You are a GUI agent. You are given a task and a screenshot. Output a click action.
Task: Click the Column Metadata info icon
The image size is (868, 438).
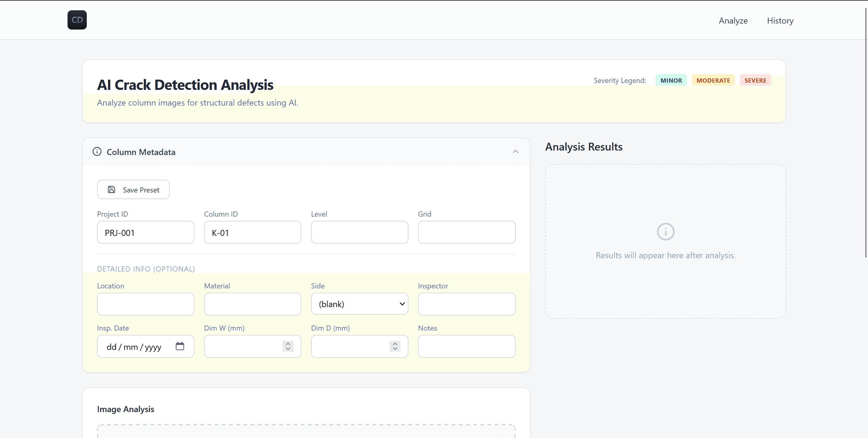tap(97, 152)
